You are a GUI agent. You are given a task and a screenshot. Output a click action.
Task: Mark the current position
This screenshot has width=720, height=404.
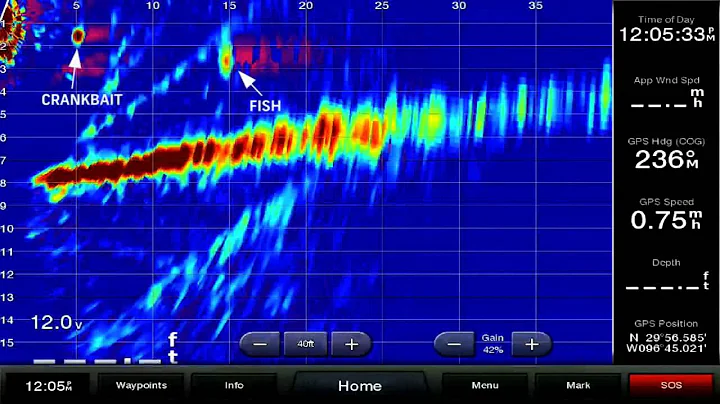click(578, 385)
